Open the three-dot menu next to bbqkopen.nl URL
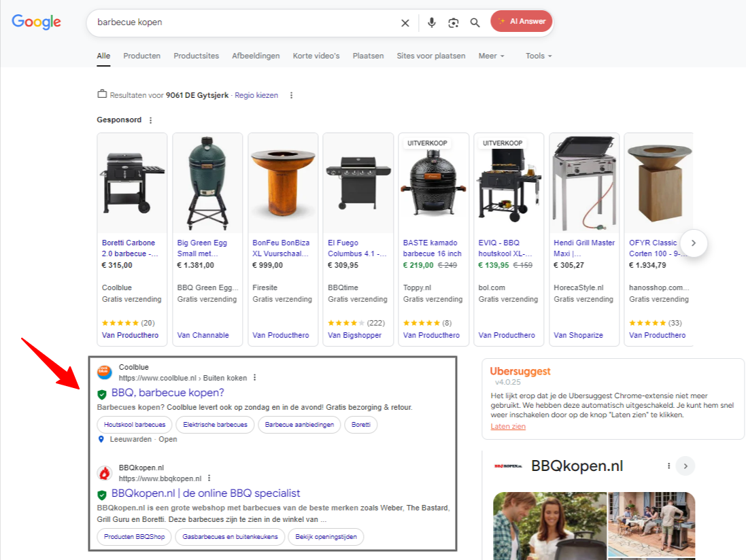The image size is (746, 560). click(209, 478)
